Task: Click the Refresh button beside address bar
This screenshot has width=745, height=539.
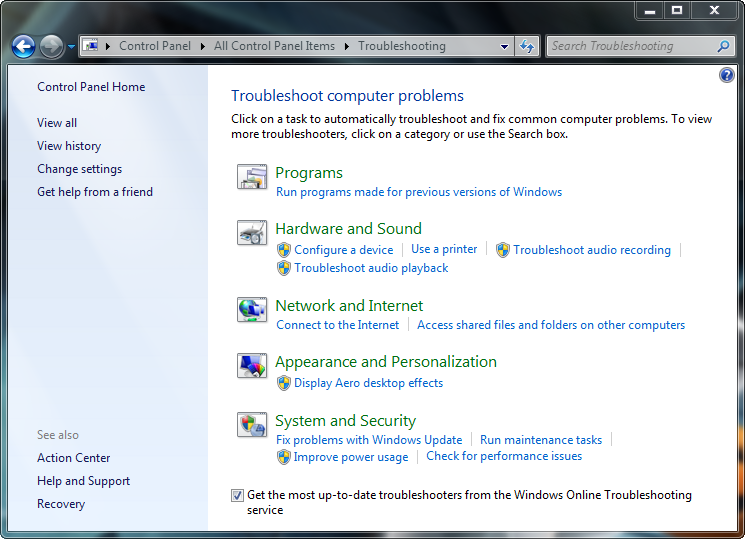Action: (527, 46)
